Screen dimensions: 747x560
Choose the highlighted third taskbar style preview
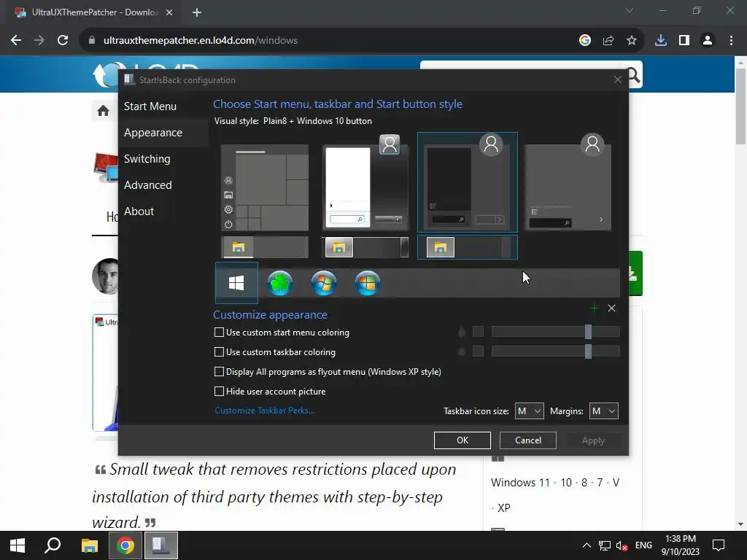[x=468, y=247]
